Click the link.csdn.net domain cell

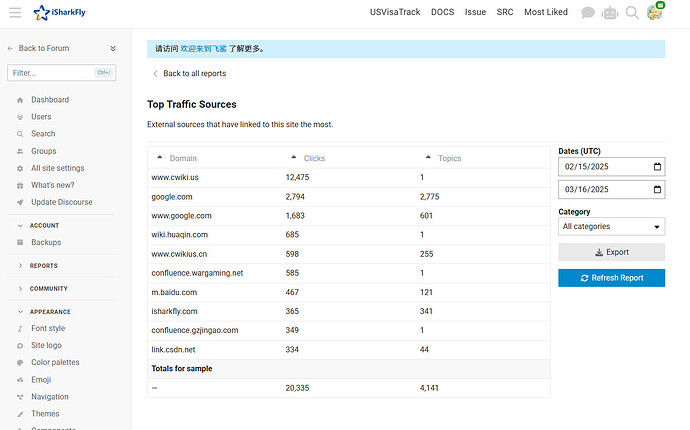tap(173, 350)
